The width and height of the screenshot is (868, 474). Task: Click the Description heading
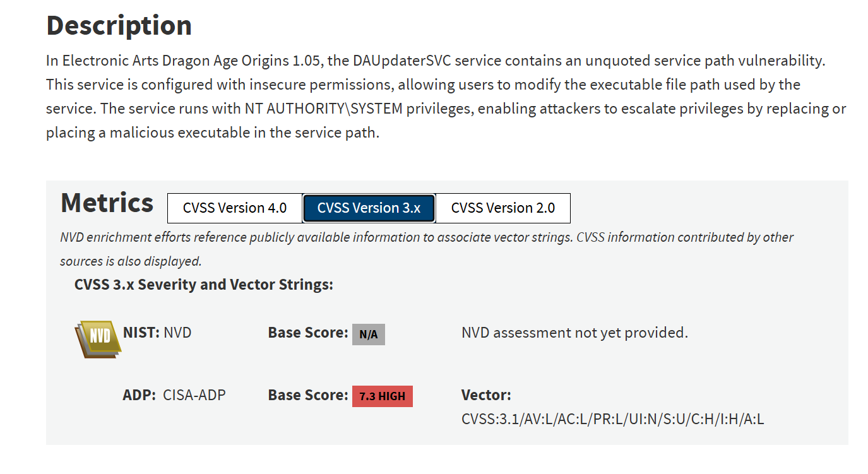coord(119,26)
